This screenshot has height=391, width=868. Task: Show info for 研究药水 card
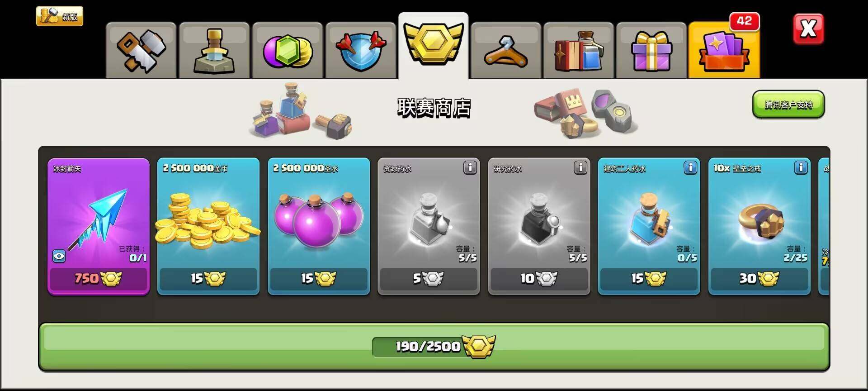(580, 167)
